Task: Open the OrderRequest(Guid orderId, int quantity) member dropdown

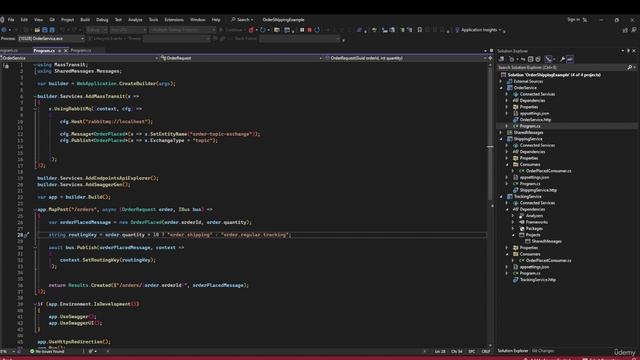Action: 405,58
